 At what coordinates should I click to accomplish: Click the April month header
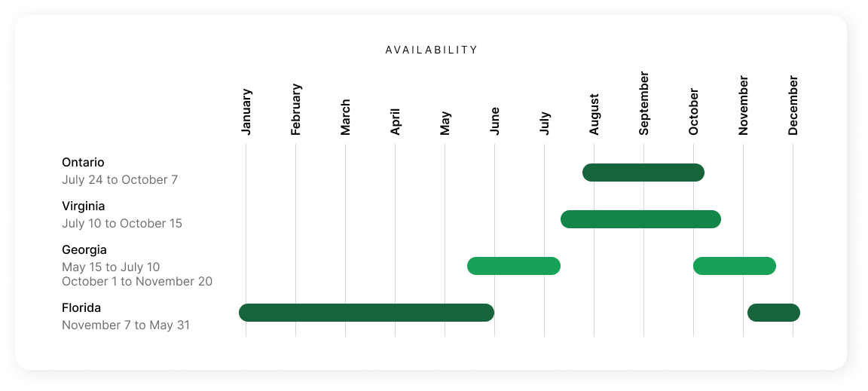(396, 121)
